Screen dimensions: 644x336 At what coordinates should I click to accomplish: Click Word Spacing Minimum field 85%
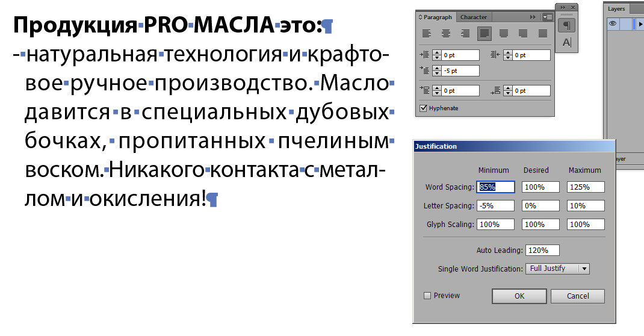(496, 187)
